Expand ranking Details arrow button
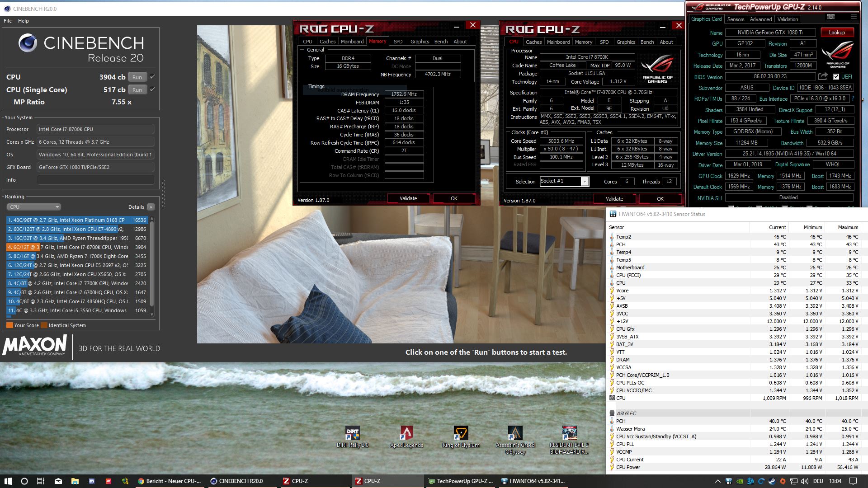 151,207
